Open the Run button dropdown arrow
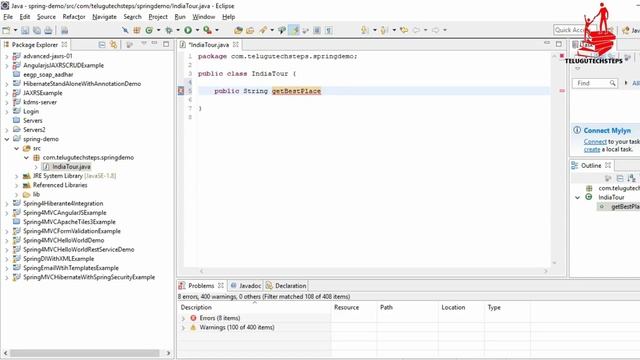This screenshot has width=640, height=360. pyautogui.click(x=197, y=30)
